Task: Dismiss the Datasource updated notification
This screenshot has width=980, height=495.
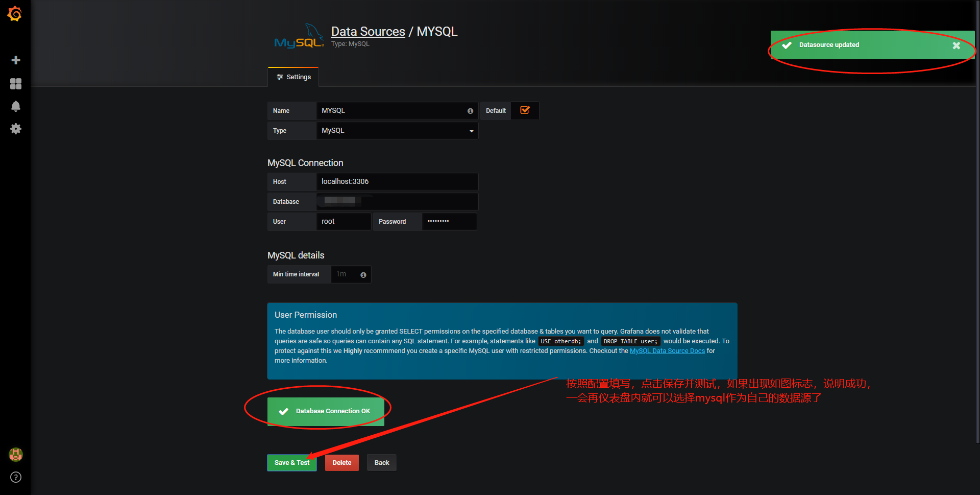Action: (x=956, y=45)
